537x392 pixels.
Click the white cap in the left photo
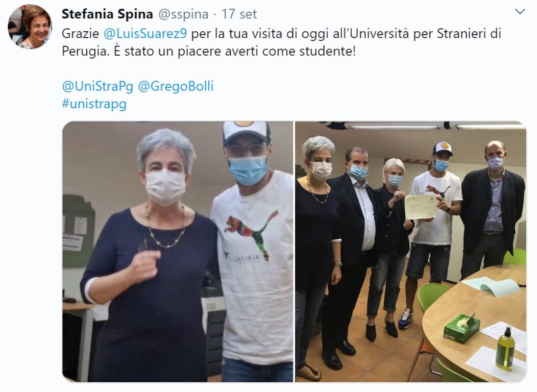pyautogui.click(x=247, y=132)
